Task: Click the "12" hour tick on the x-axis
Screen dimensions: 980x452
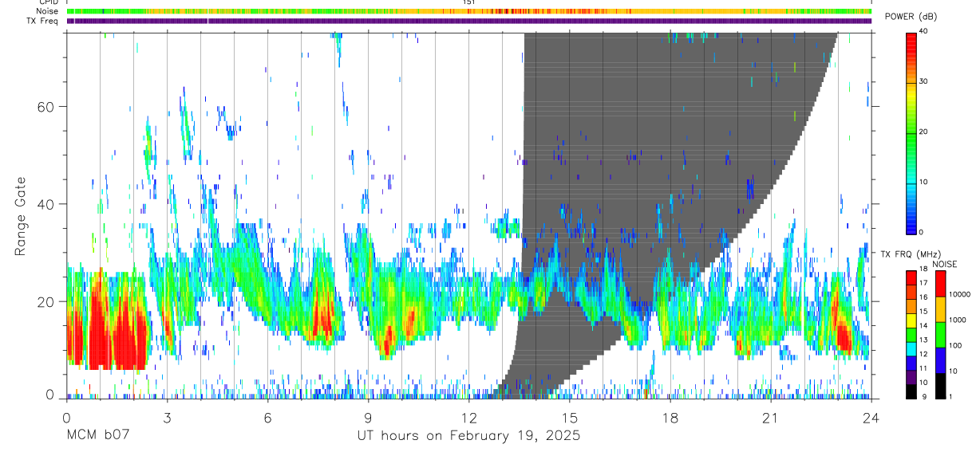Action: click(x=469, y=418)
